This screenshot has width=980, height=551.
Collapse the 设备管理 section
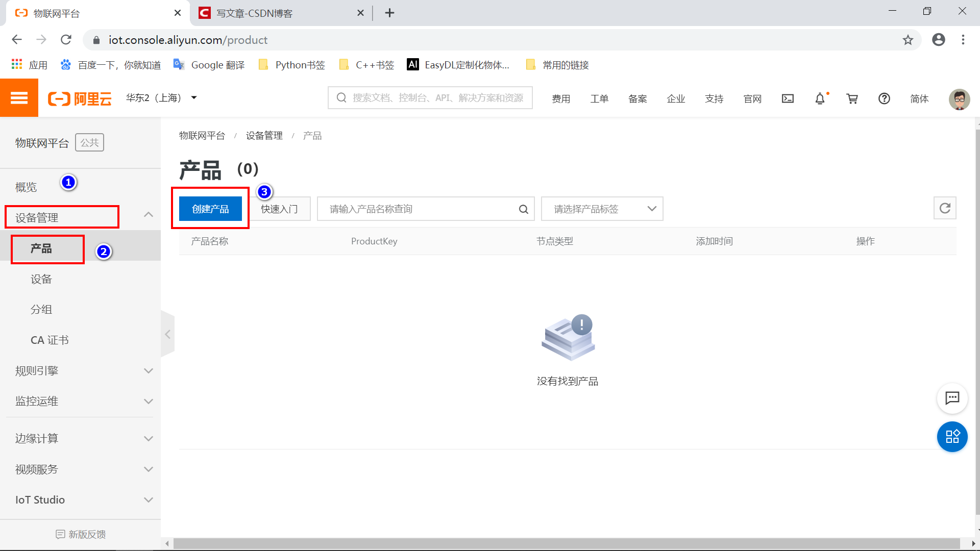(80, 217)
